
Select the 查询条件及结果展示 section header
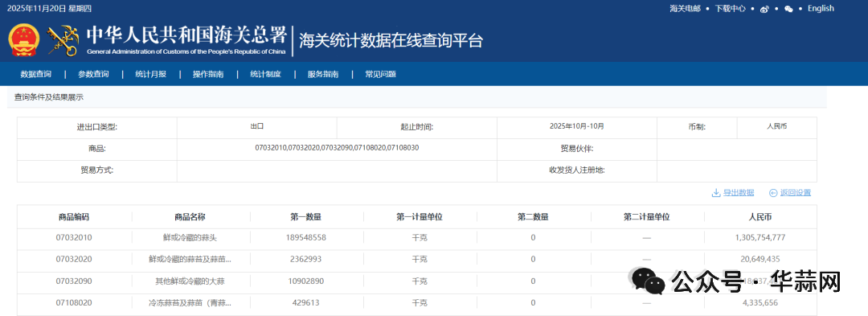coord(49,96)
